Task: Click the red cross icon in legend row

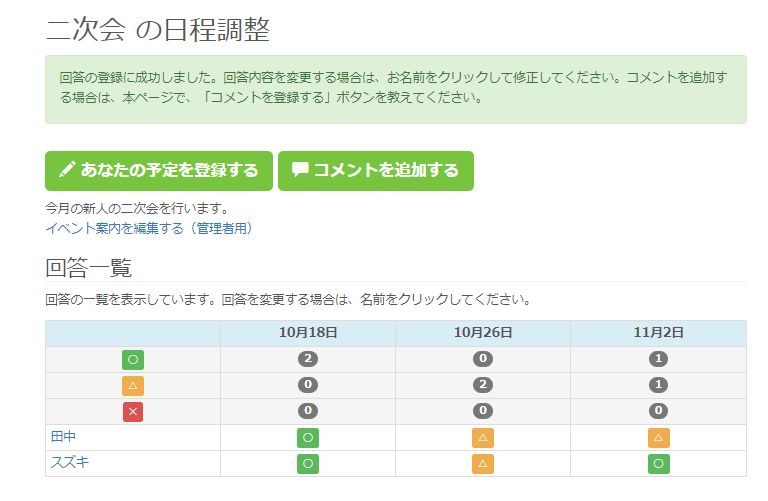Action: (133, 411)
